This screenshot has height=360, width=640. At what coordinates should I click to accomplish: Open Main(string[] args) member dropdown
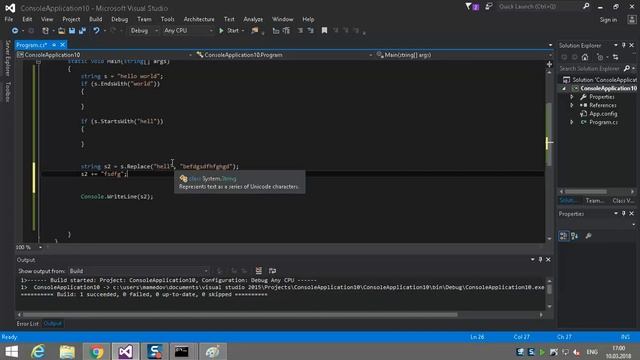(463, 55)
